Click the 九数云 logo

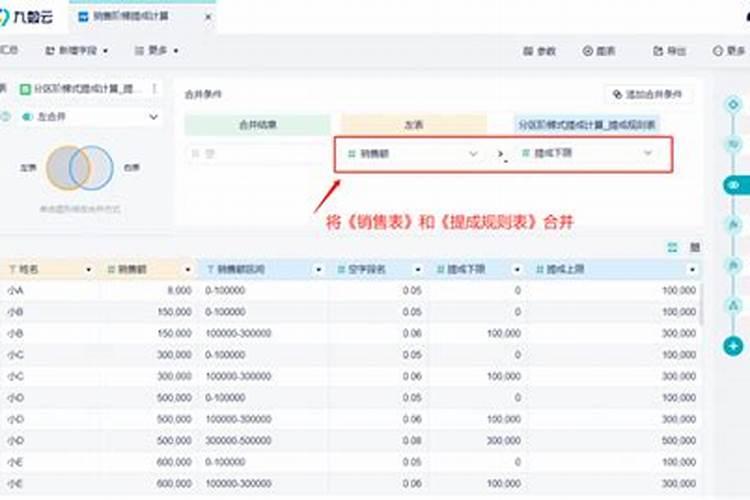[x=26, y=17]
